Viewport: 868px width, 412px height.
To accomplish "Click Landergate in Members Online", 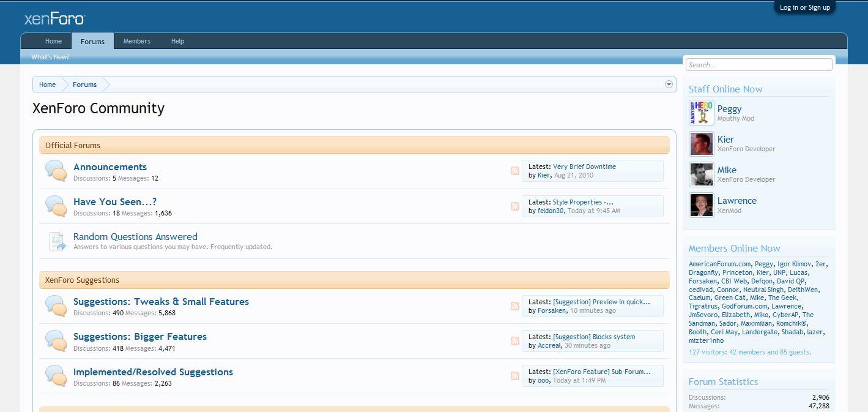I will [x=760, y=332].
